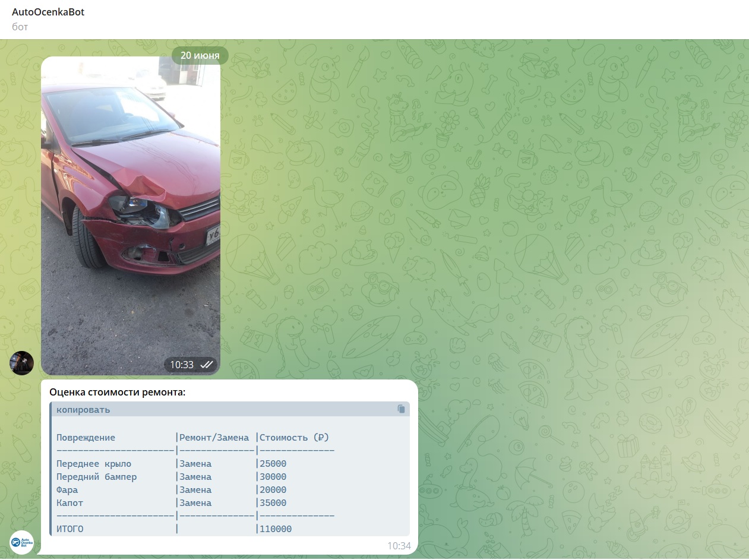
Task: Click the 35000 cost value
Action: click(x=273, y=503)
